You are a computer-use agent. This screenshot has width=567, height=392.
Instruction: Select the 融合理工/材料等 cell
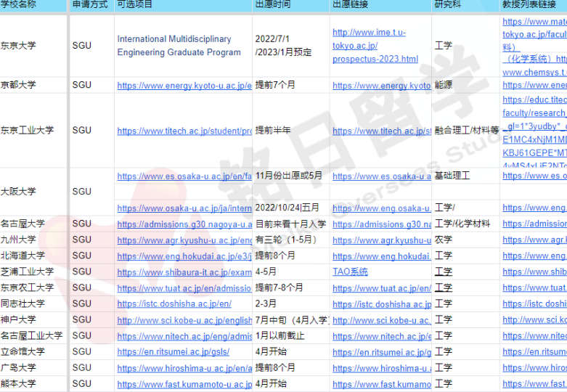pos(466,131)
